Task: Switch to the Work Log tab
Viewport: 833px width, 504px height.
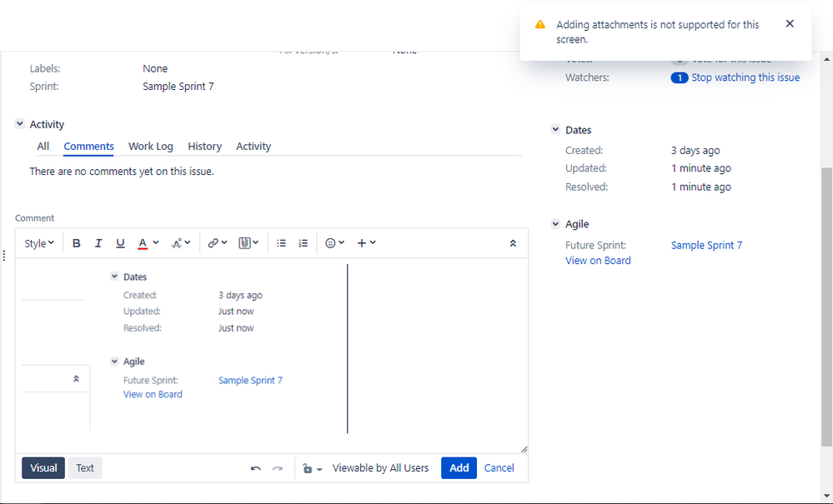Action: click(x=150, y=146)
